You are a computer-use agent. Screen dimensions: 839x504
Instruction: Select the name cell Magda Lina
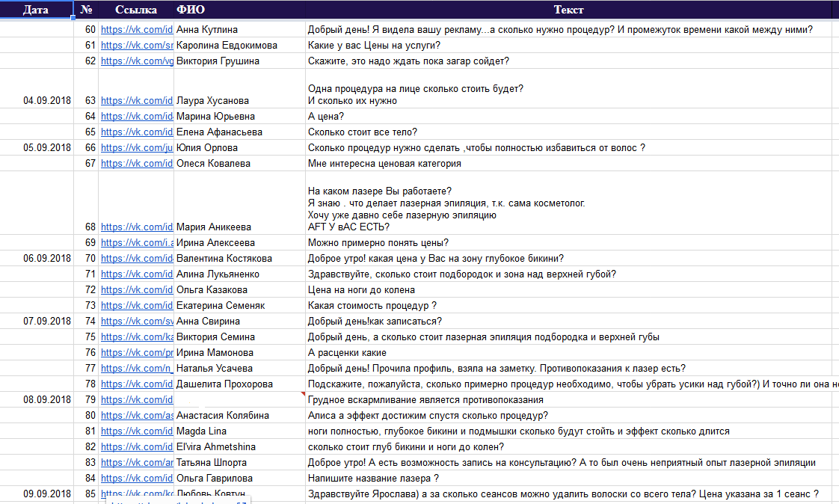point(239,431)
